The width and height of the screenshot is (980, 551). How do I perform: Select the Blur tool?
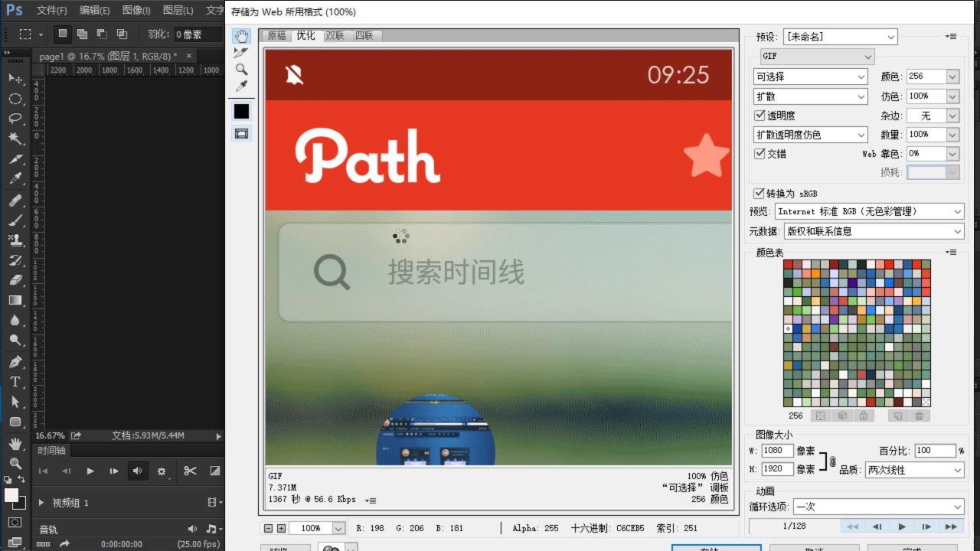pos(15,320)
